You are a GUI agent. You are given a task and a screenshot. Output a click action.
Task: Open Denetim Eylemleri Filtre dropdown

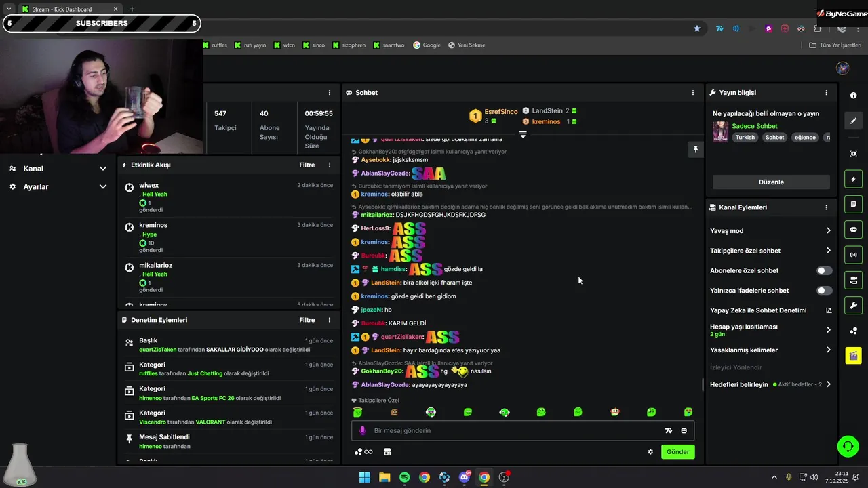[x=307, y=320]
